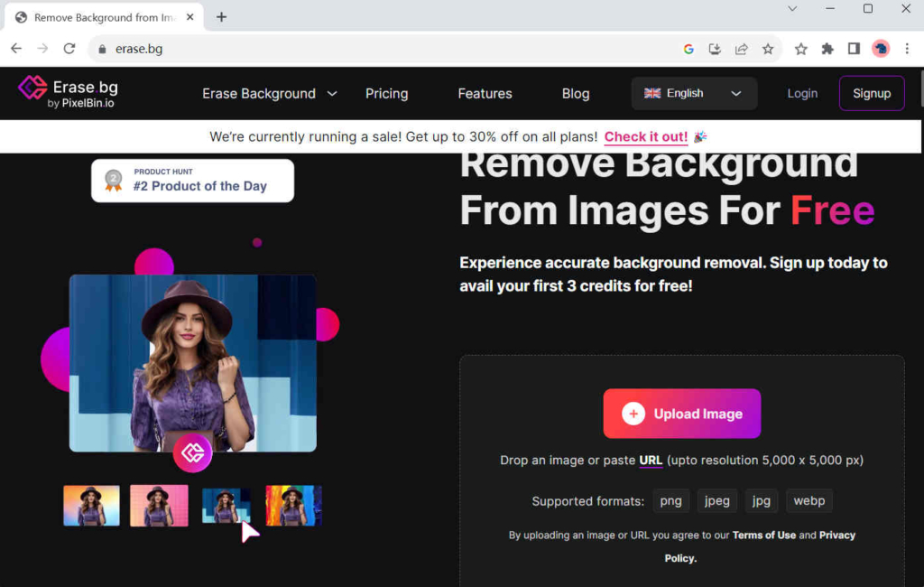Click the Signup button
Screen dimensions: 924x587
point(871,93)
